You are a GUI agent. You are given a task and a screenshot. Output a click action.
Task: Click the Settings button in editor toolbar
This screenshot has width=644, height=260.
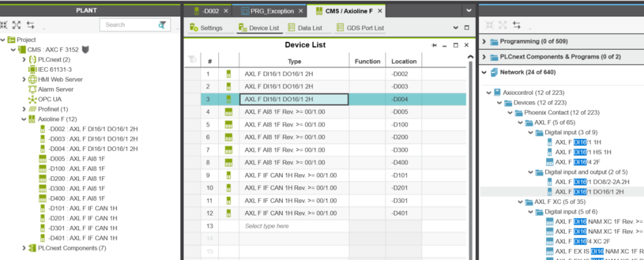206,28
